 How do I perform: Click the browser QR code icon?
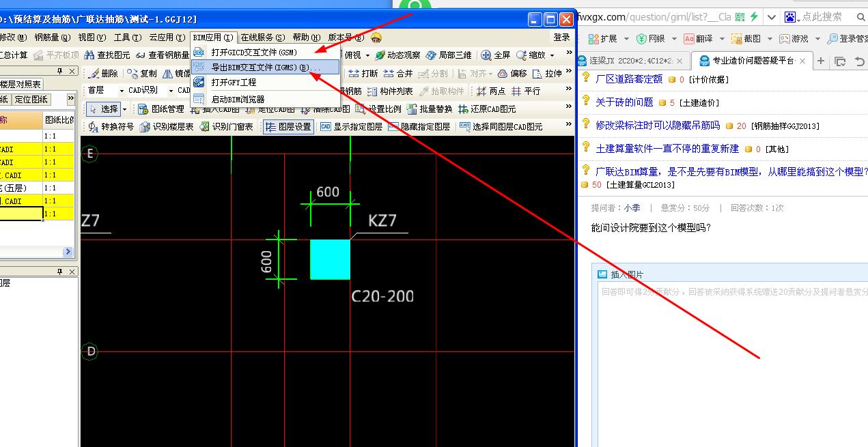pyautogui.click(x=740, y=17)
